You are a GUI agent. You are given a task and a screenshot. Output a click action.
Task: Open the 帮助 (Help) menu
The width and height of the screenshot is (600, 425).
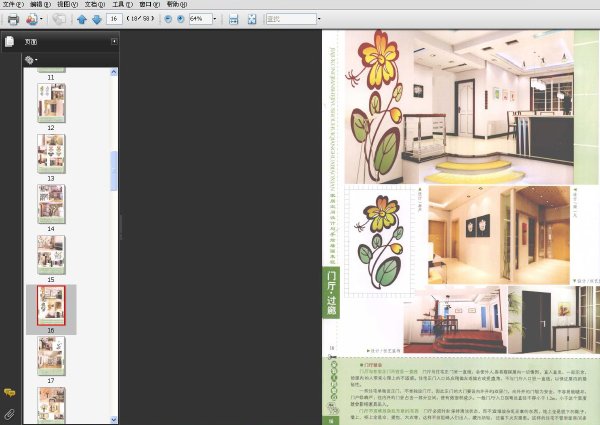tap(177, 5)
